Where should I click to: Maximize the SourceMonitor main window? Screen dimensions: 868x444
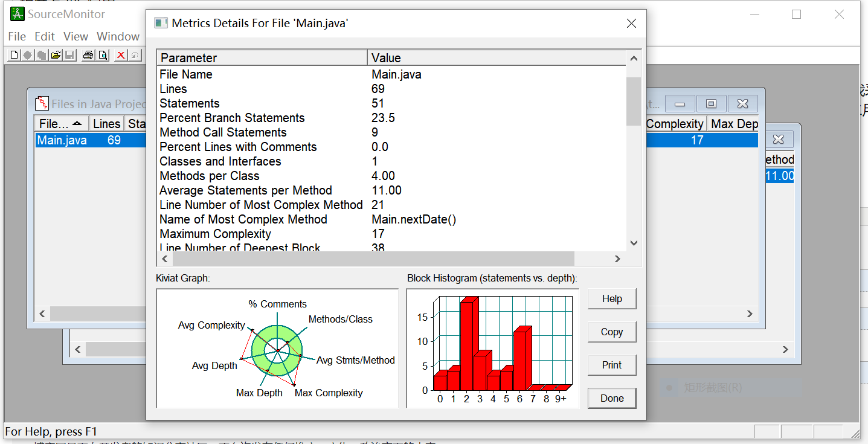pos(797,14)
